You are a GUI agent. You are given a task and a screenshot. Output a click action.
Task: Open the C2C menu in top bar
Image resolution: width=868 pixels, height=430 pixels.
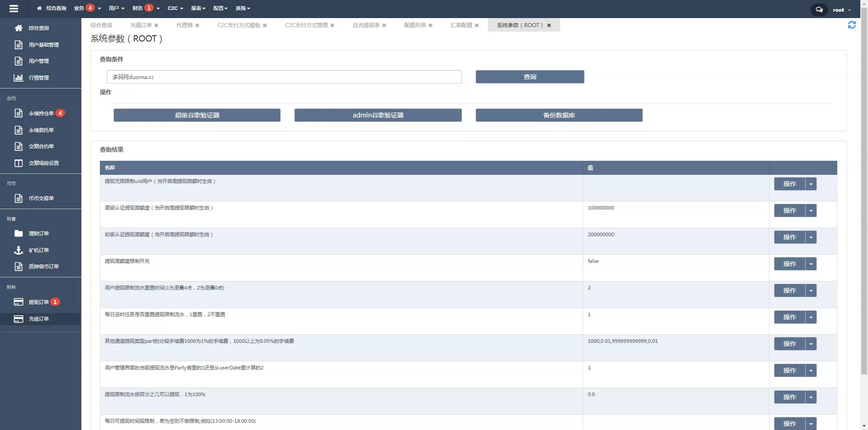coord(175,8)
